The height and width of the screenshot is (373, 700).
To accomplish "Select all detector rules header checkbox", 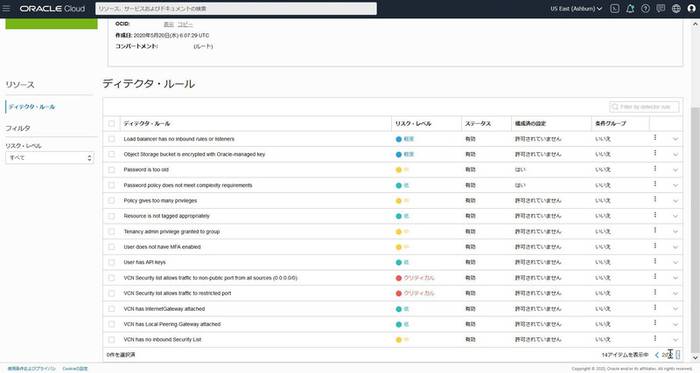I will (x=112, y=124).
